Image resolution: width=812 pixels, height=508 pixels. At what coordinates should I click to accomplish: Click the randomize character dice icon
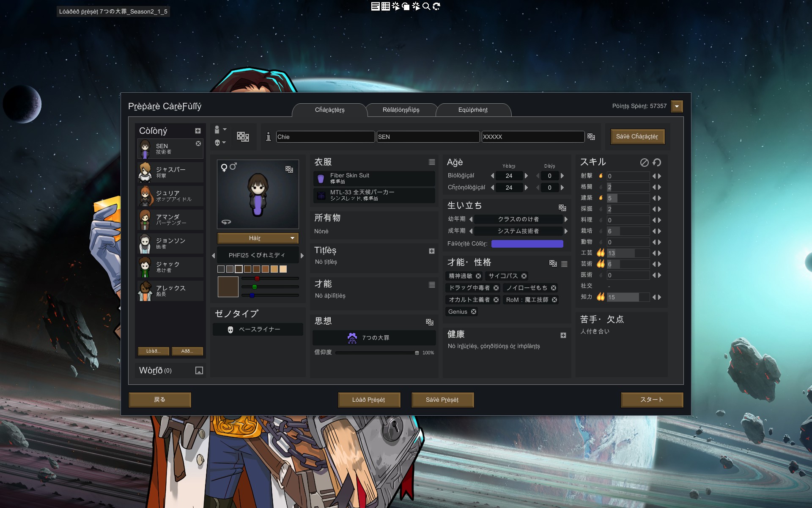pos(243,136)
